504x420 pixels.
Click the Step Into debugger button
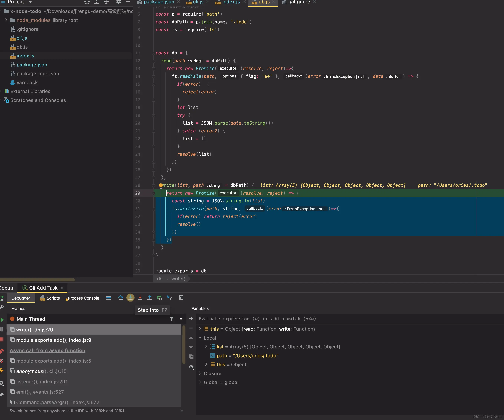(x=130, y=298)
